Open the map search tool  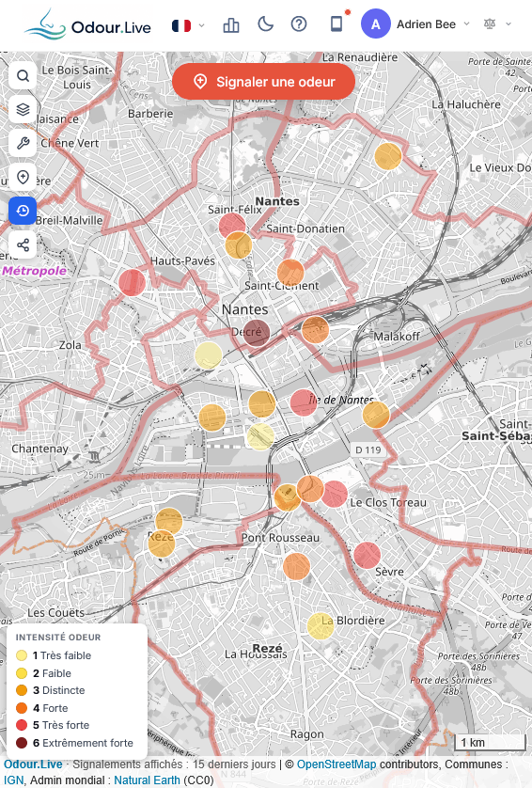click(23, 76)
